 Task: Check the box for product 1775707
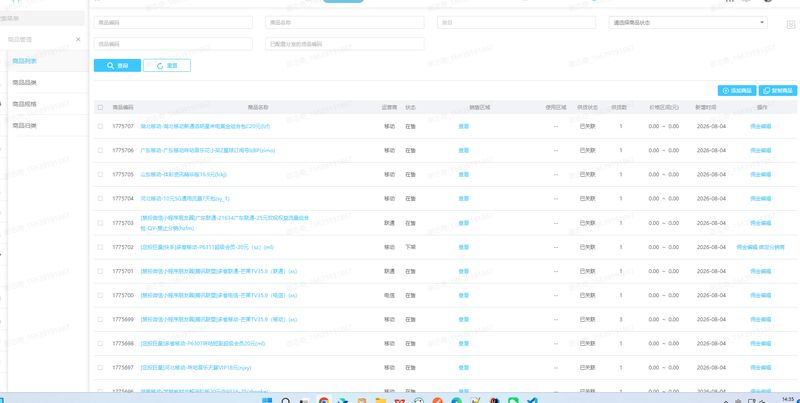[x=101, y=126]
